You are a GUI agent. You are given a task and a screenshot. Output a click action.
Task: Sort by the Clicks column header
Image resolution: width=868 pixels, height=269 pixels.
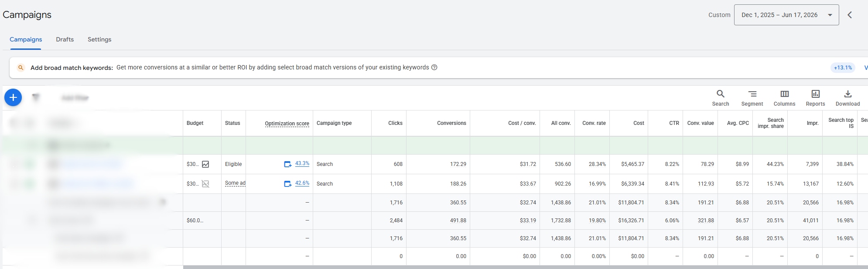click(395, 123)
